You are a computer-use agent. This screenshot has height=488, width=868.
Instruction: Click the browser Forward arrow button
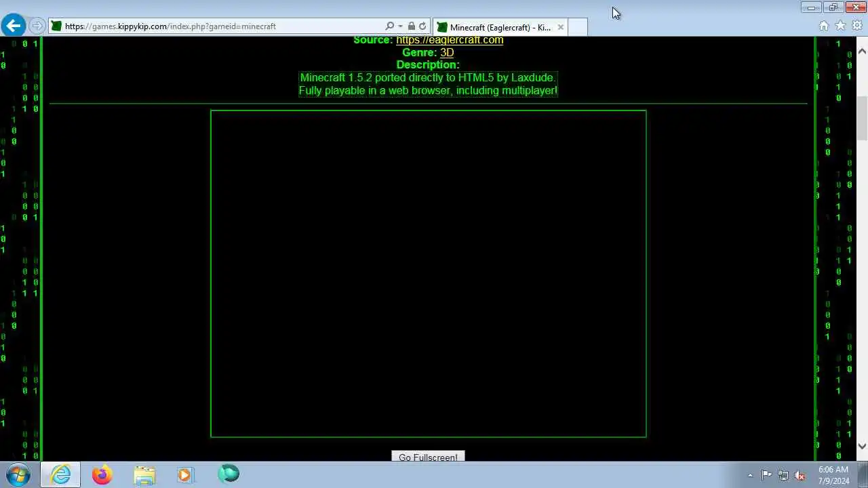[37, 26]
